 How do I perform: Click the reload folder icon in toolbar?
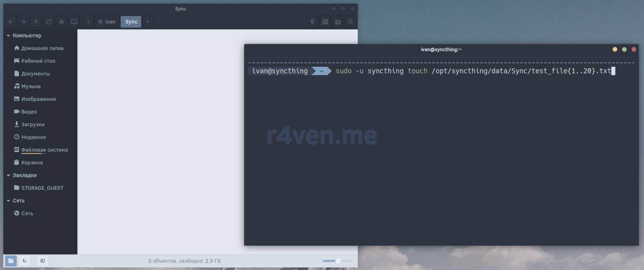tap(49, 22)
